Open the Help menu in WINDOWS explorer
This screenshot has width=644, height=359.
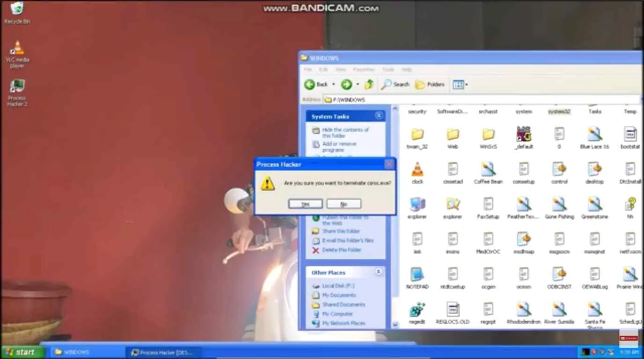tap(406, 70)
